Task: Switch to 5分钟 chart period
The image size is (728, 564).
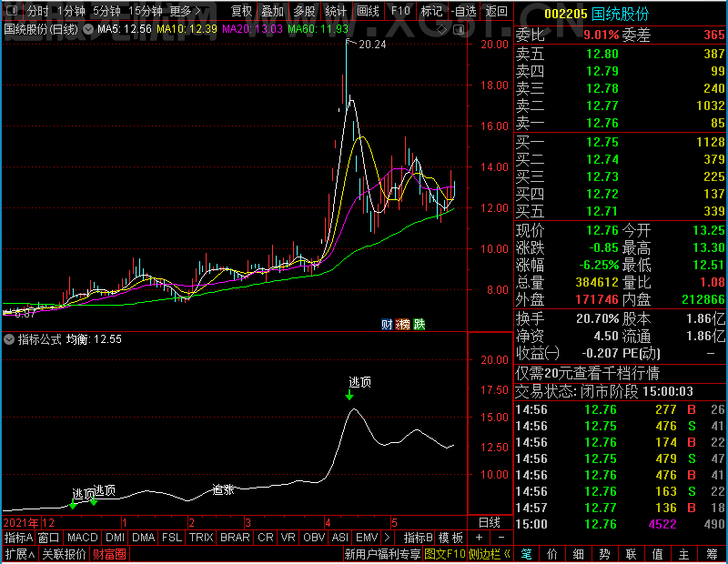Action: pos(106,11)
